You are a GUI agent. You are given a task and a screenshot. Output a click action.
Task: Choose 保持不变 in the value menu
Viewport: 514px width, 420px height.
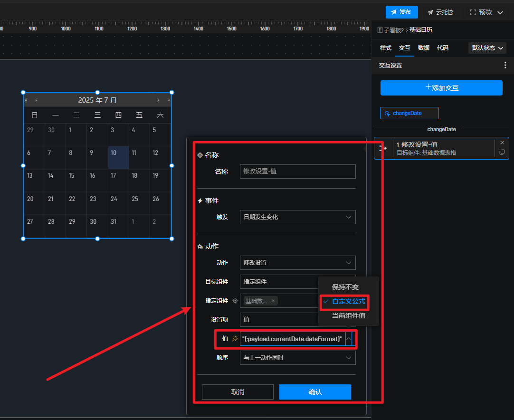coord(345,287)
